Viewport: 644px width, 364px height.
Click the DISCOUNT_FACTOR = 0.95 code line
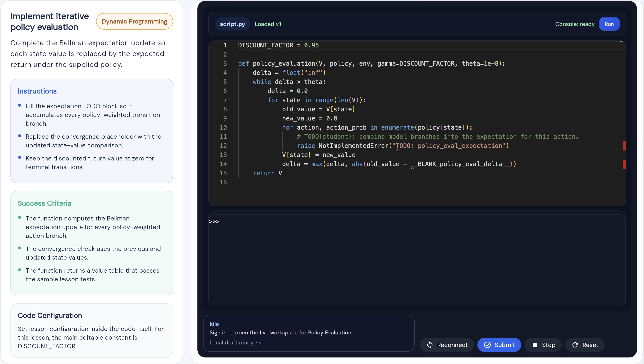coord(278,45)
